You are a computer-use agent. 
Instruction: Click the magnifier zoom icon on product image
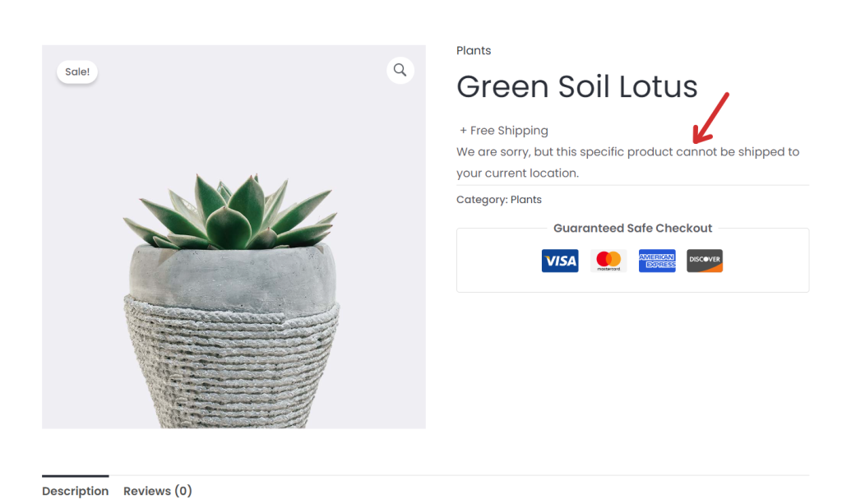400,71
